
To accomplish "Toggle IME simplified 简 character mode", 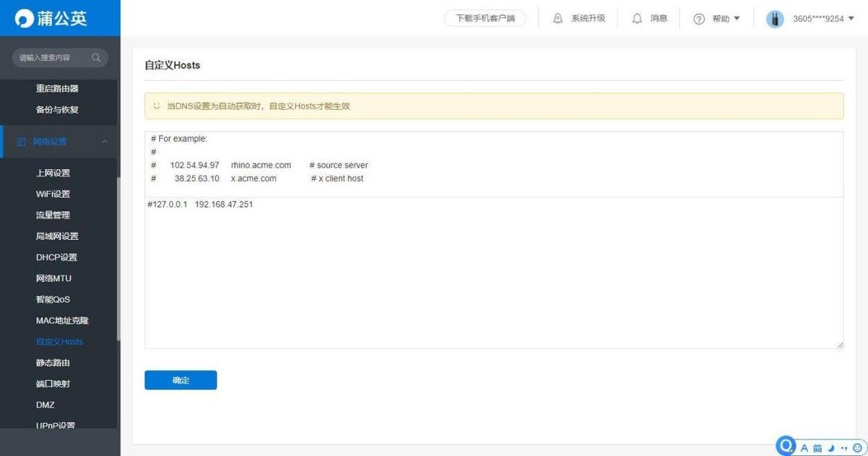I will (x=817, y=447).
